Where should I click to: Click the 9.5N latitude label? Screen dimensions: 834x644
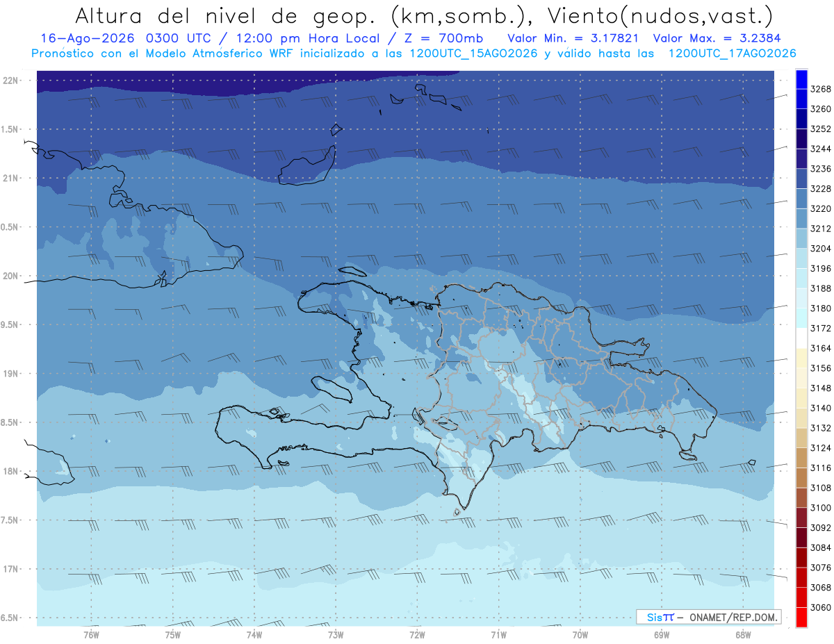10,324
